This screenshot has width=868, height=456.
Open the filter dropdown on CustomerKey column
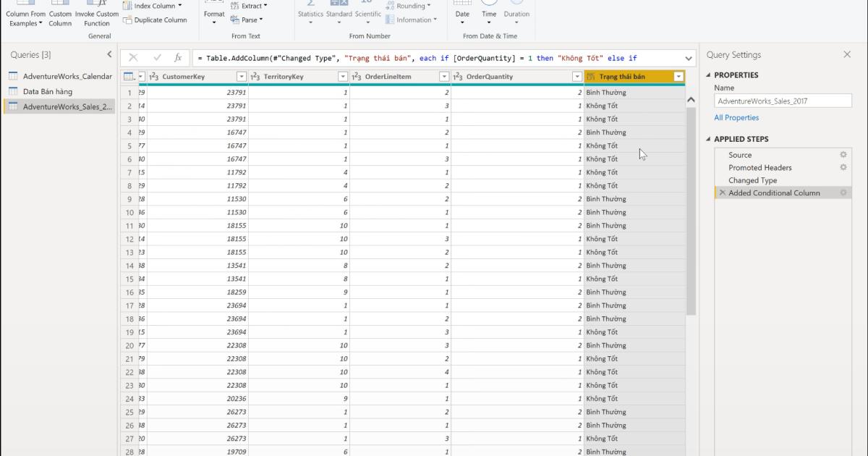(241, 75)
